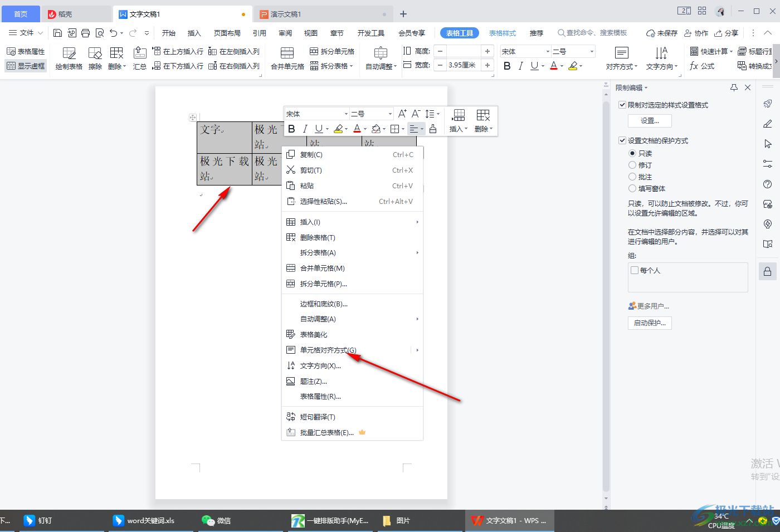The image size is (780, 532).
Task: Click 拆分单元格 in the ribbon
Action: point(332,51)
